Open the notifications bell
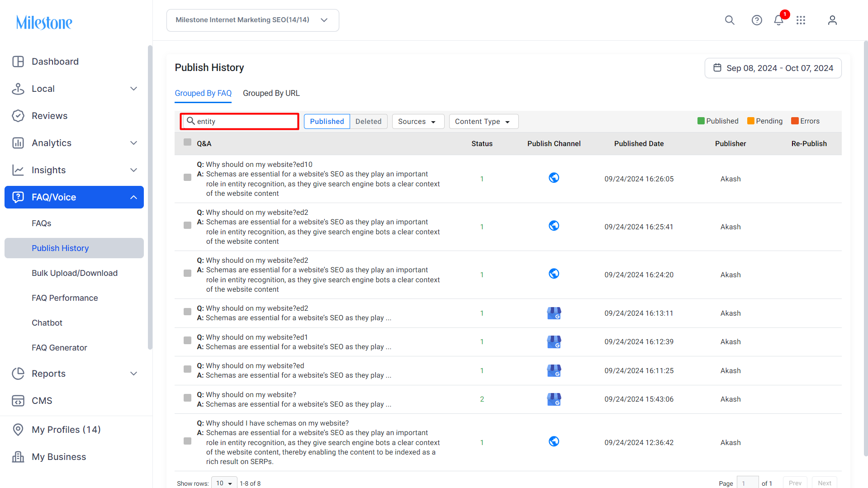The image size is (868, 488). pyautogui.click(x=778, y=20)
